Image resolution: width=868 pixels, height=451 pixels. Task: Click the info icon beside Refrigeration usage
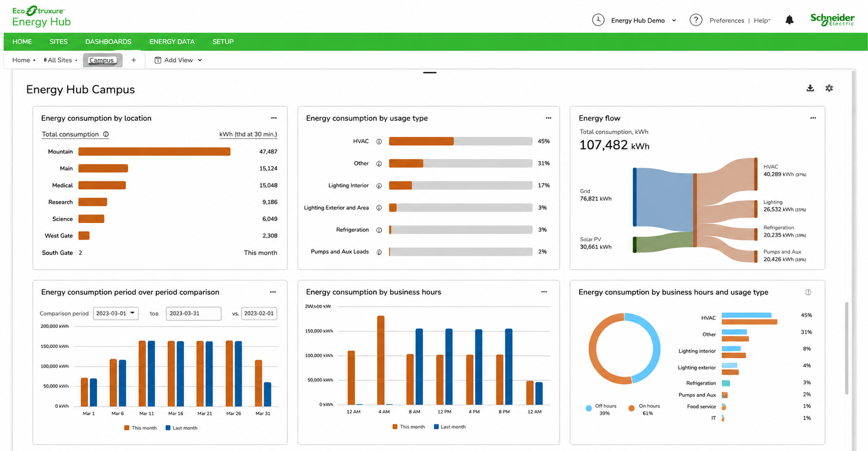pyautogui.click(x=379, y=230)
